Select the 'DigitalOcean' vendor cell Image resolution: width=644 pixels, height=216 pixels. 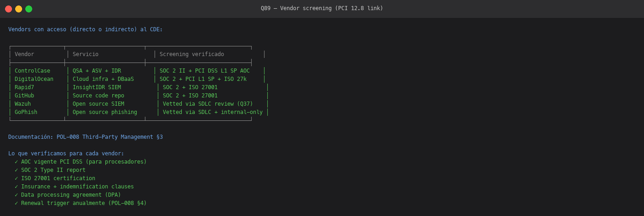pos(34,79)
